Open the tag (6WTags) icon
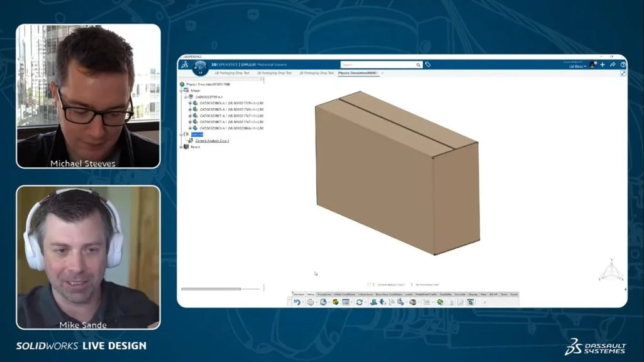The height and width of the screenshot is (362, 644). point(428,65)
